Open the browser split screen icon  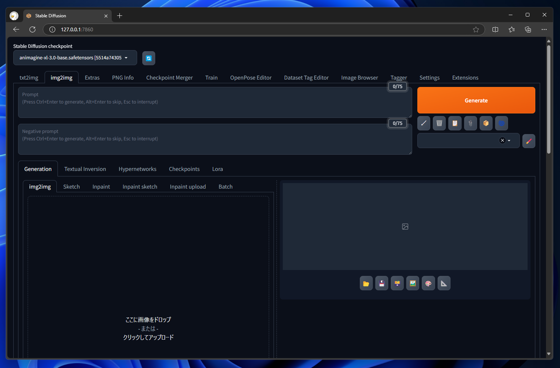tap(495, 29)
